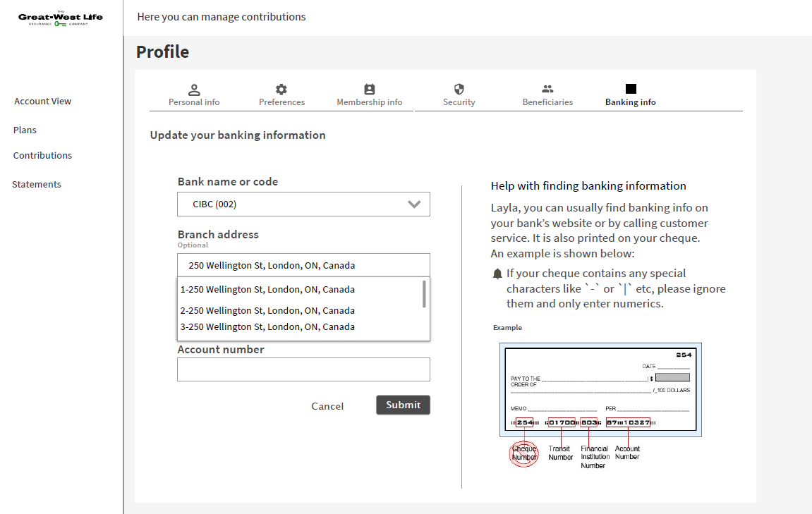Image resolution: width=812 pixels, height=514 pixels.
Task: Open Account View in the sidebar
Action: (42, 102)
